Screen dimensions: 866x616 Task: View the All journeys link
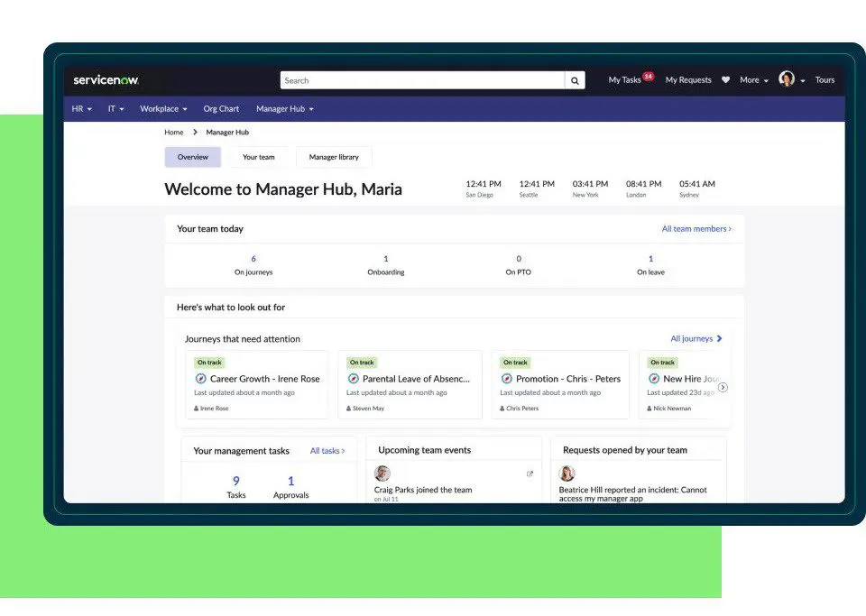click(696, 339)
